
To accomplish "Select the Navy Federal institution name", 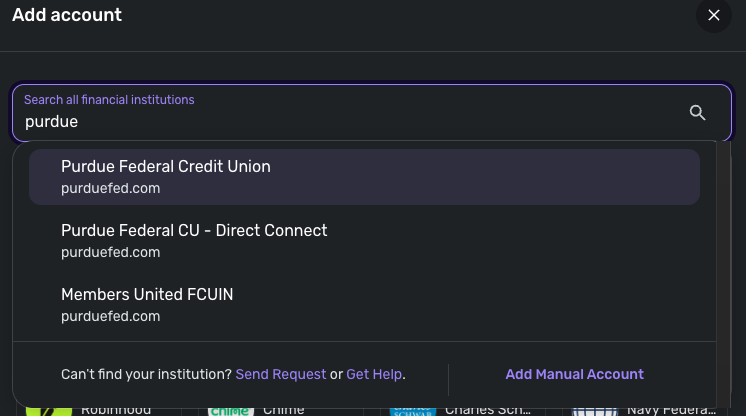I will click(670, 410).
